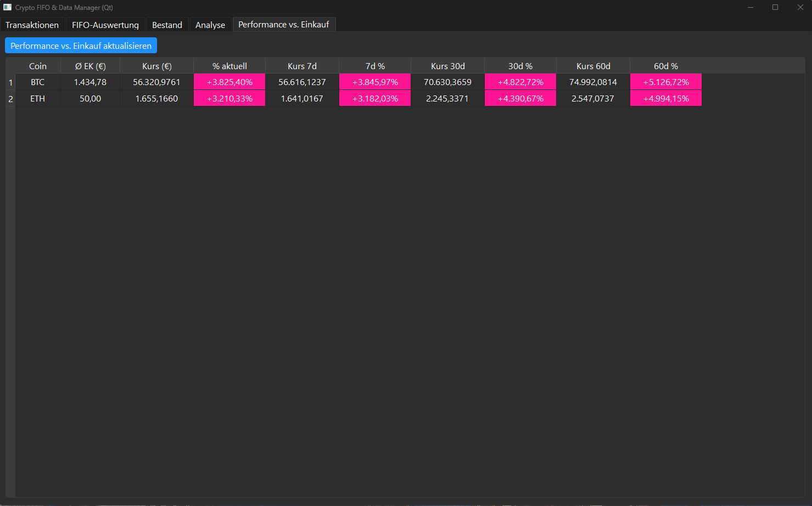This screenshot has height=506, width=812.
Task: Click the % aktuell column header
Action: pyautogui.click(x=229, y=66)
